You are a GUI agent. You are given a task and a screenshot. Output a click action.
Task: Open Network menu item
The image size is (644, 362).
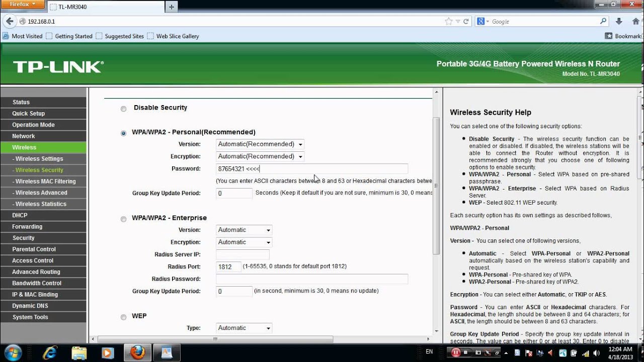[x=43, y=136]
